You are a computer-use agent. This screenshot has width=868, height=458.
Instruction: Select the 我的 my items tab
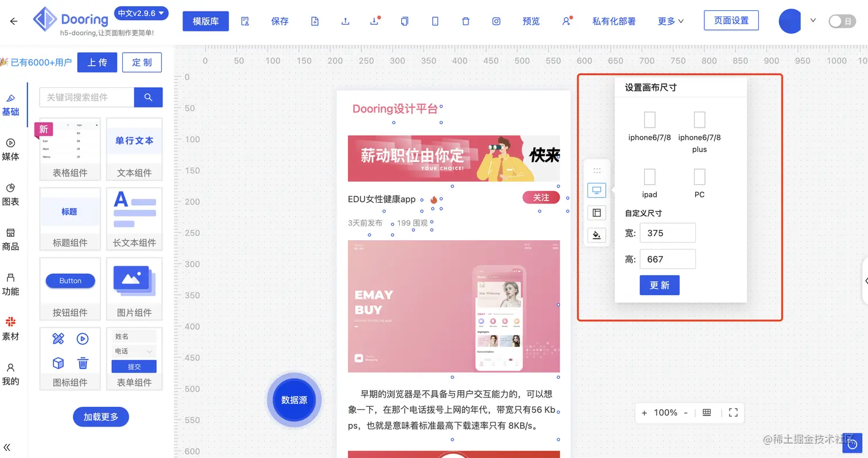point(10,374)
